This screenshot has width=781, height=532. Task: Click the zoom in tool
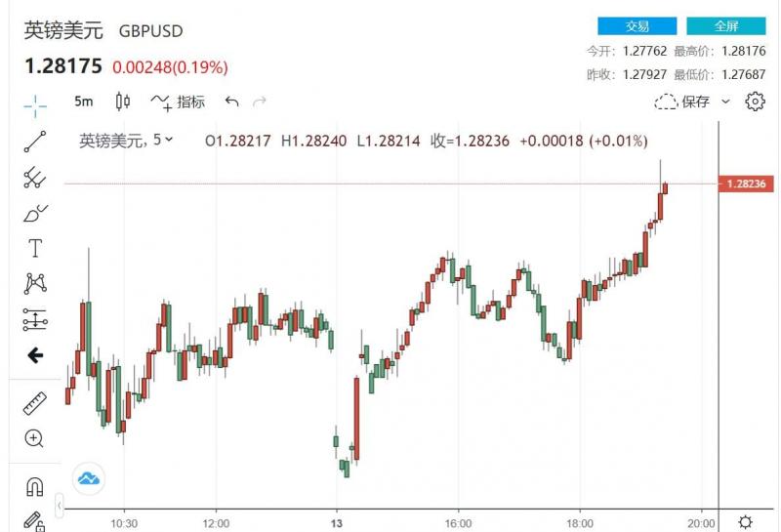35,438
